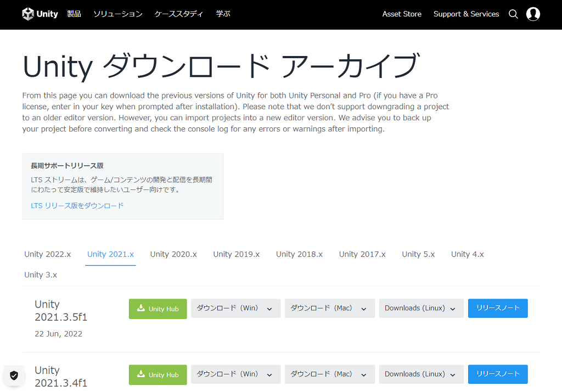Open the search magnifier icon
This screenshot has width=562, height=392.
(513, 14)
